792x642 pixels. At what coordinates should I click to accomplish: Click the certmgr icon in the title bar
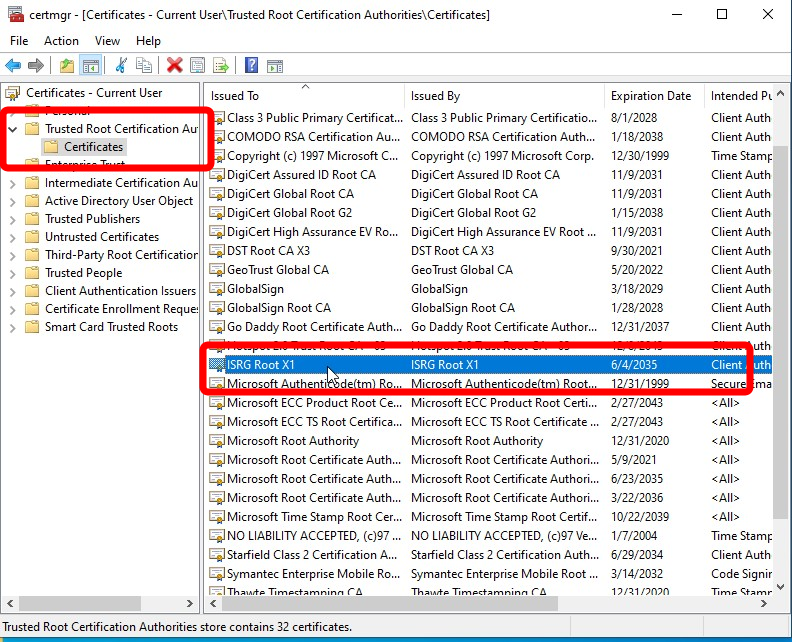click(16, 14)
